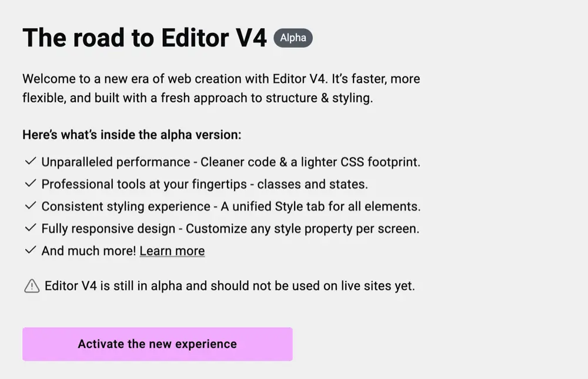Click the checkmark beside Consistent styling experience
Image resolution: width=588 pixels, height=379 pixels.
[31, 206]
